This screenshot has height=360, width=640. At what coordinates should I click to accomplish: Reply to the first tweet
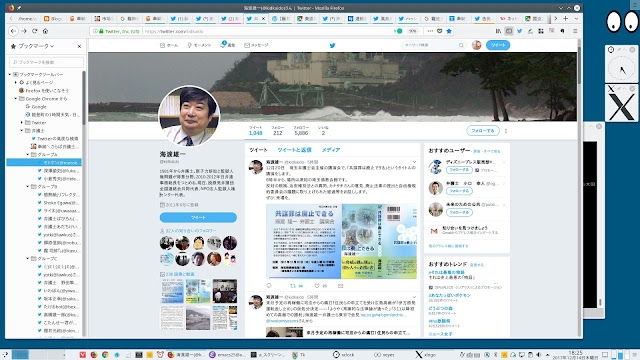pos(269,286)
